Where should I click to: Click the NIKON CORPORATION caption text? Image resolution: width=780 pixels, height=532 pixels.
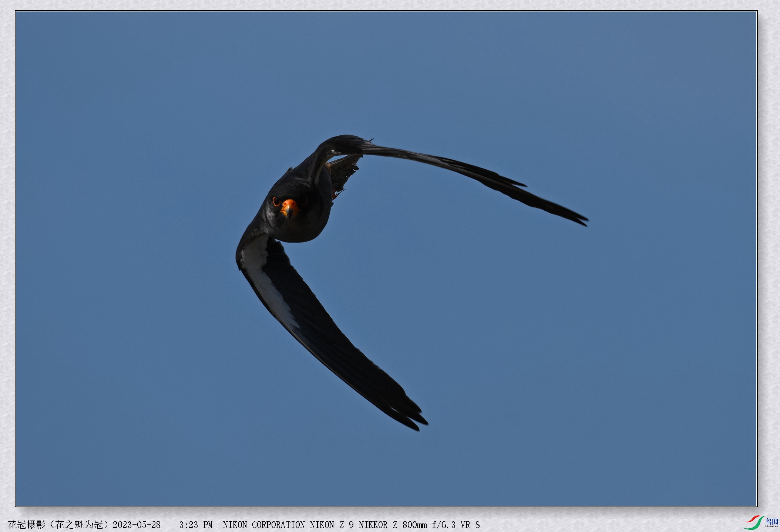[x=264, y=525]
